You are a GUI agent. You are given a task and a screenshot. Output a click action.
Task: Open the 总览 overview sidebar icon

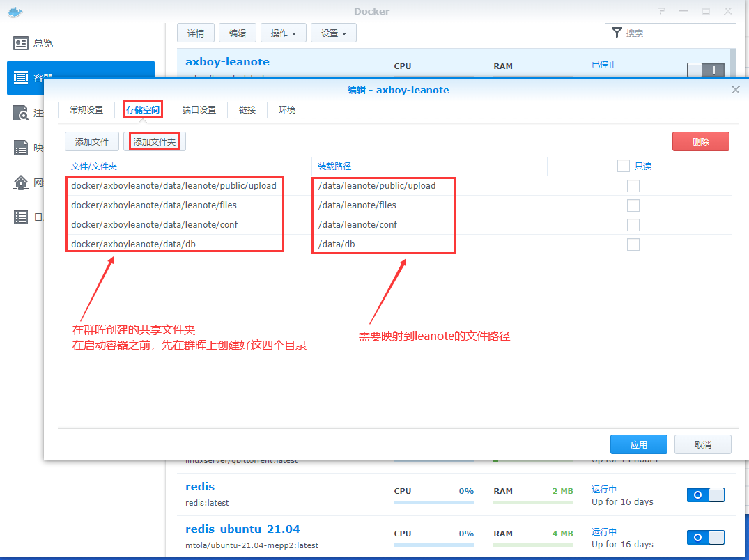tap(20, 43)
